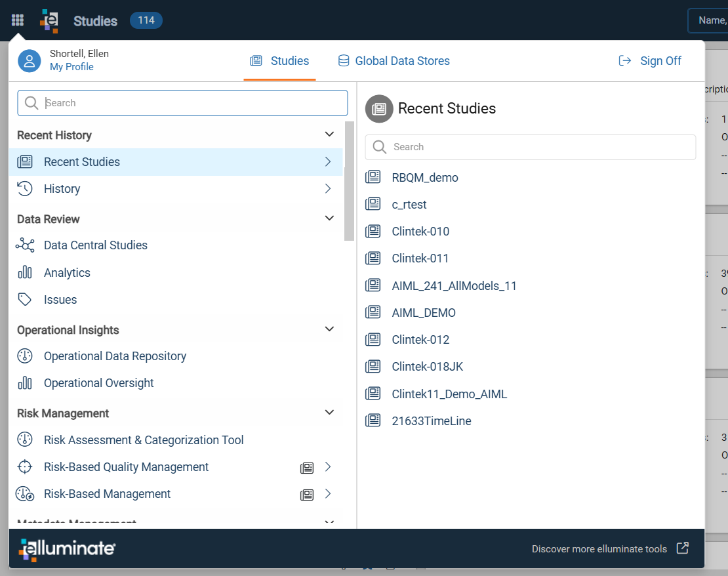Open My Profile link
The height and width of the screenshot is (576, 728).
pos(71,67)
